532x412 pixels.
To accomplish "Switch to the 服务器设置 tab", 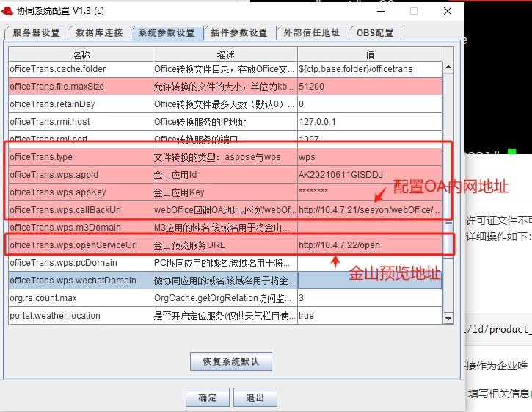I will [x=36, y=33].
